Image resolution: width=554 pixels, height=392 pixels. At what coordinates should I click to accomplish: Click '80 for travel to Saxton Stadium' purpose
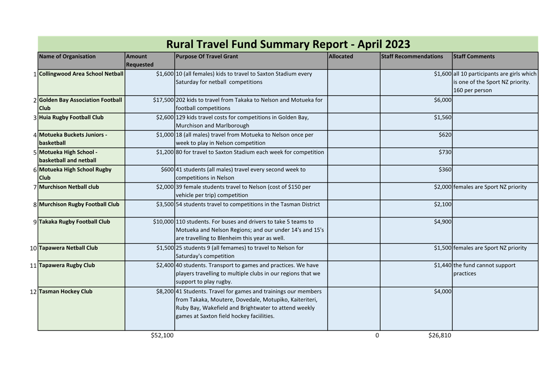point(251,156)
